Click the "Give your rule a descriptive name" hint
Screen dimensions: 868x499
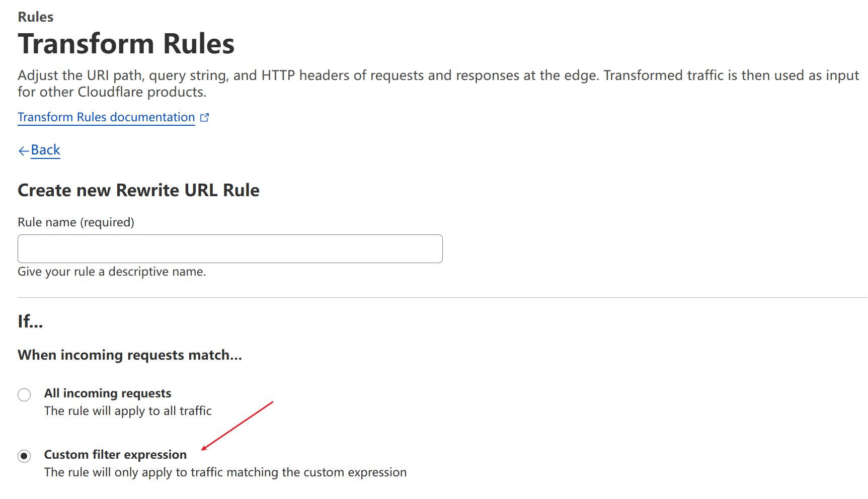tap(112, 272)
